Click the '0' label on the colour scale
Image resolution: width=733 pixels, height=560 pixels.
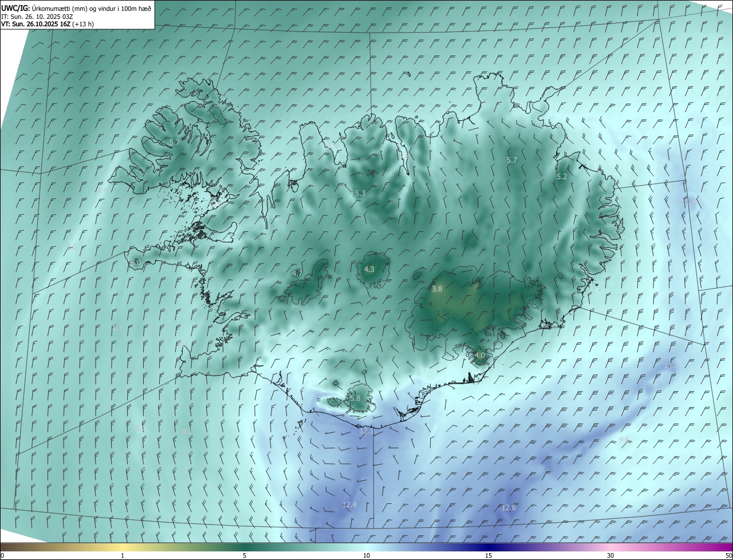click(2, 555)
